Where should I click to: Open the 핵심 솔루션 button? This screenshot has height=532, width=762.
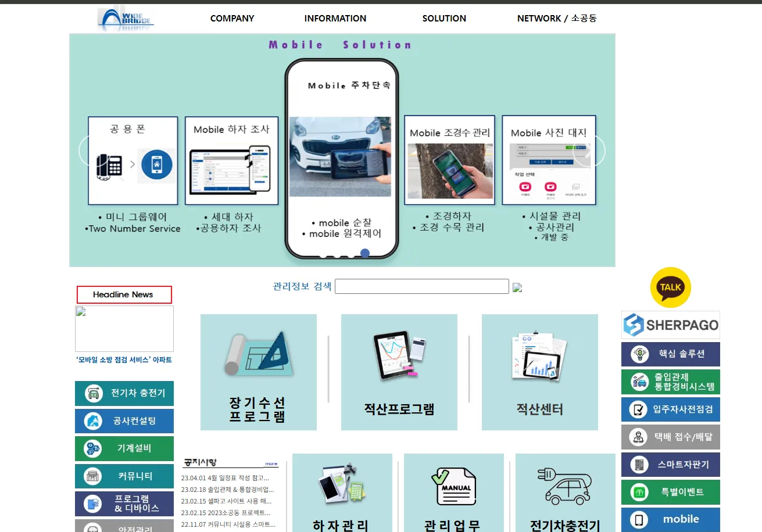(671, 354)
